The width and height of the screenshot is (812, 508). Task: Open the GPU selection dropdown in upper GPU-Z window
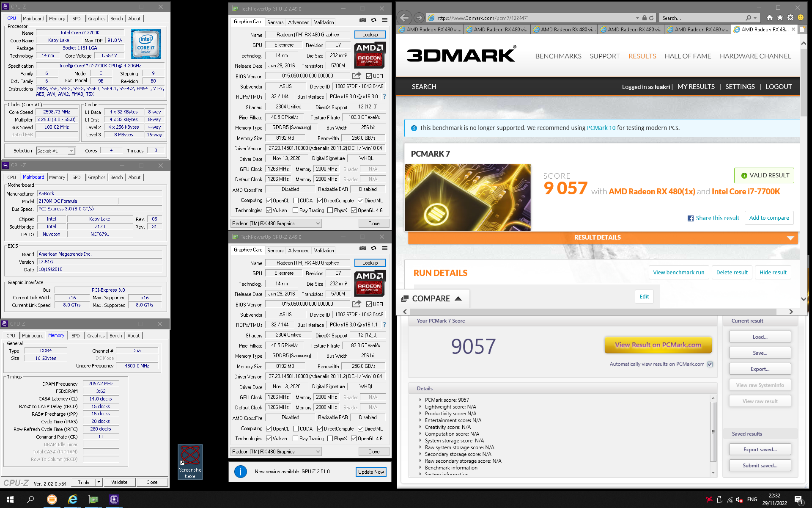click(x=276, y=224)
